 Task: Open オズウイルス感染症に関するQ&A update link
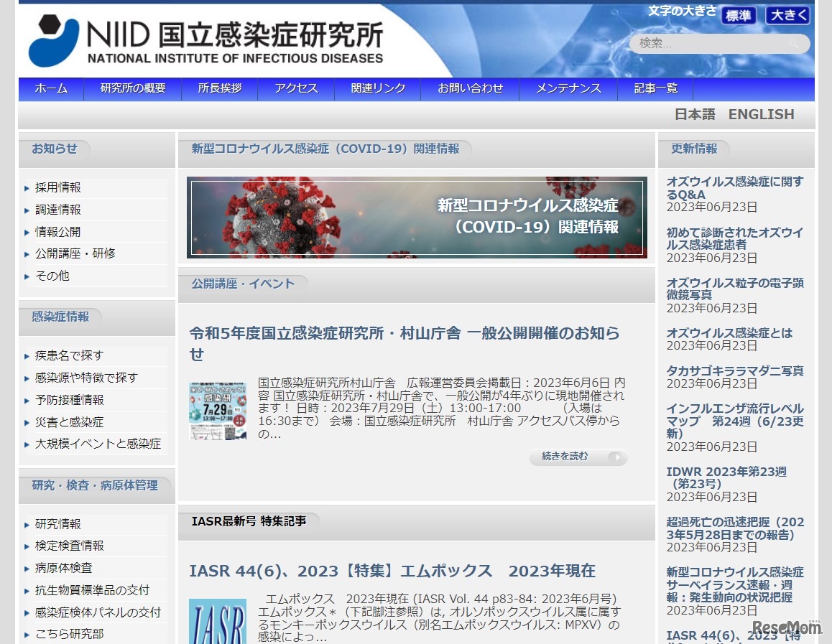pyautogui.click(x=734, y=189)
